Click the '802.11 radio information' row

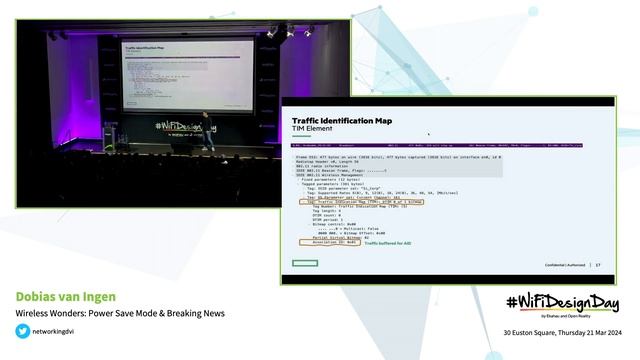(322, 166)
